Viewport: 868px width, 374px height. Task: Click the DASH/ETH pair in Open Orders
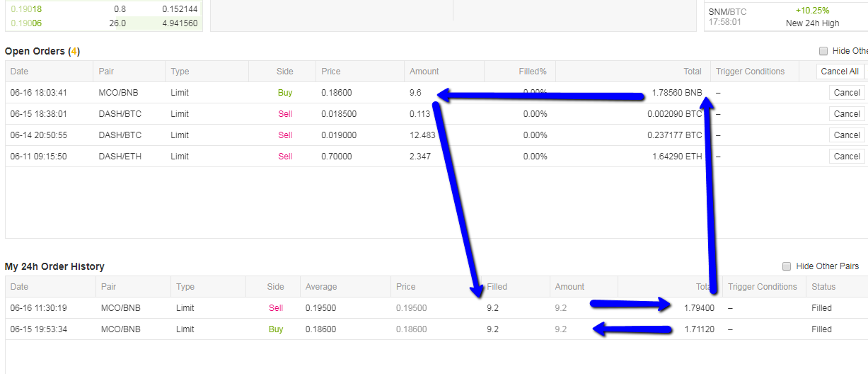click(120, 157)
